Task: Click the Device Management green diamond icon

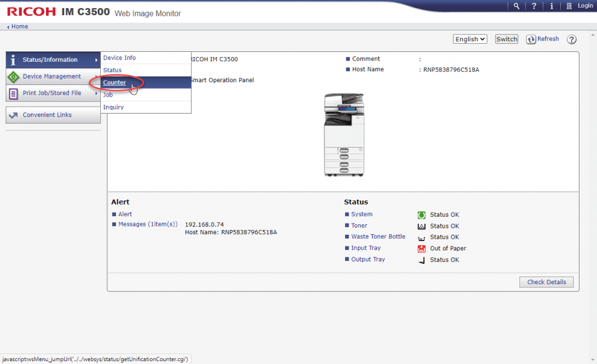Action: (13, 77)
